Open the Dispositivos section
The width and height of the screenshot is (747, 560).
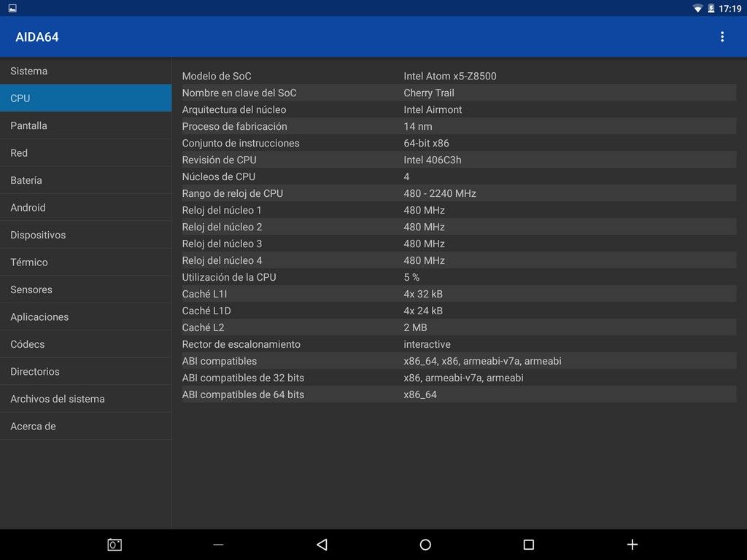(x=86, y=235)
